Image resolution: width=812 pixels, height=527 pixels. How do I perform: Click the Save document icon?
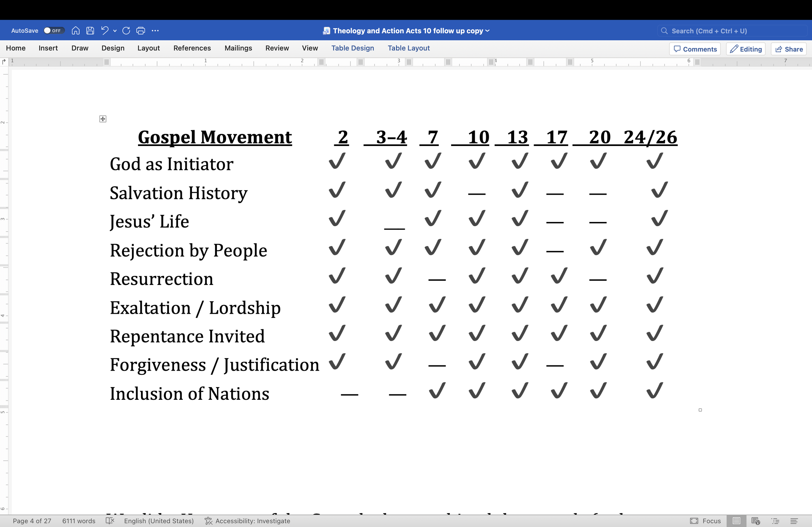[90, 31]
